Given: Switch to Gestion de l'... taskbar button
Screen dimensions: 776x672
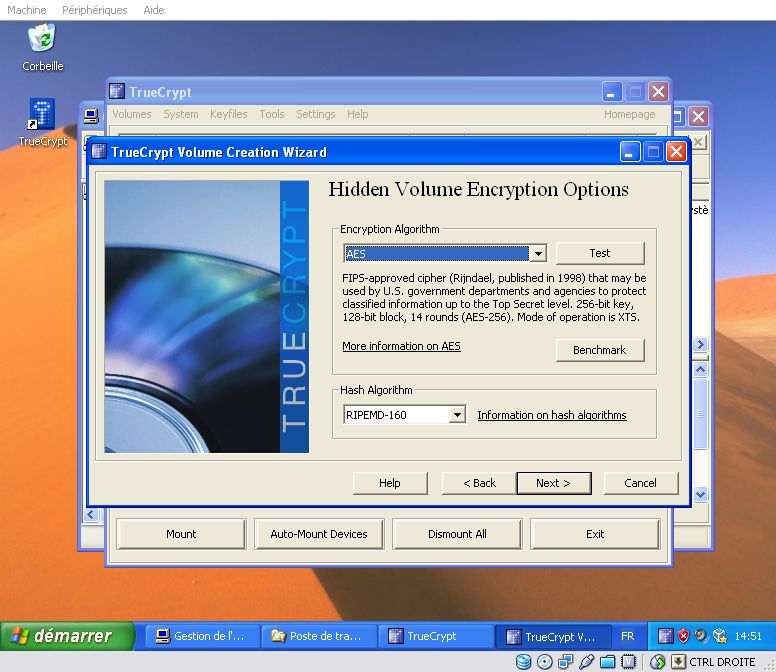Looking at the screenshot, I should click(202, 636).
